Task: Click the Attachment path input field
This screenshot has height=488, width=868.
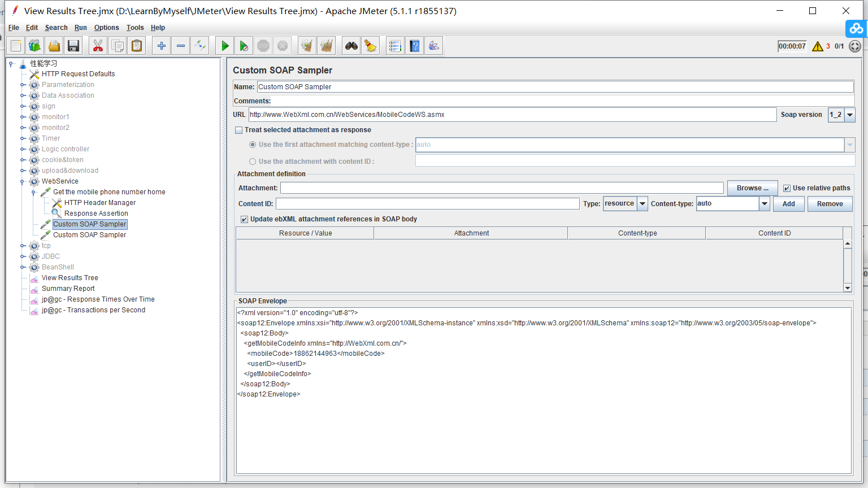Action: (x=502, y=188)
